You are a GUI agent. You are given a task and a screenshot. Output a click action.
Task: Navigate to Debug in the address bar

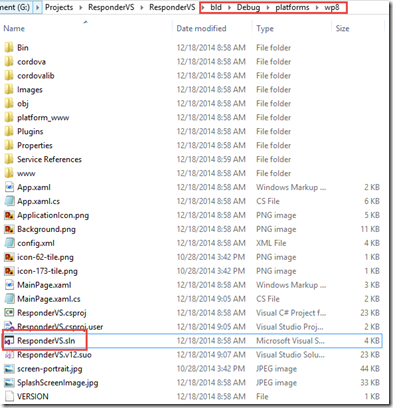pyautogui.click(x=249, y=8)
